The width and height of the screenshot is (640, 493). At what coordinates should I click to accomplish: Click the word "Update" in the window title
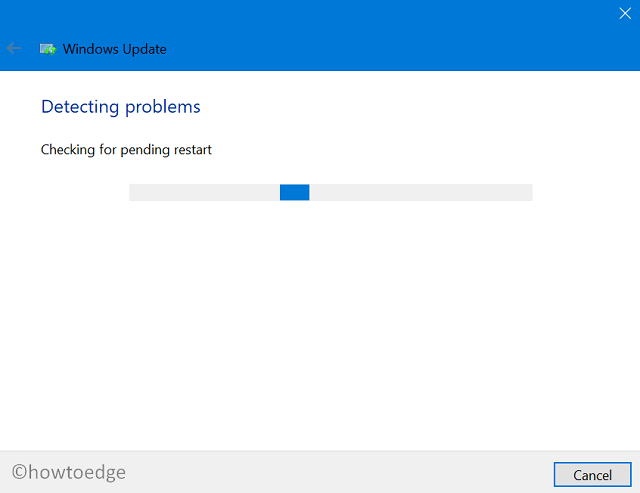[144, 49]
